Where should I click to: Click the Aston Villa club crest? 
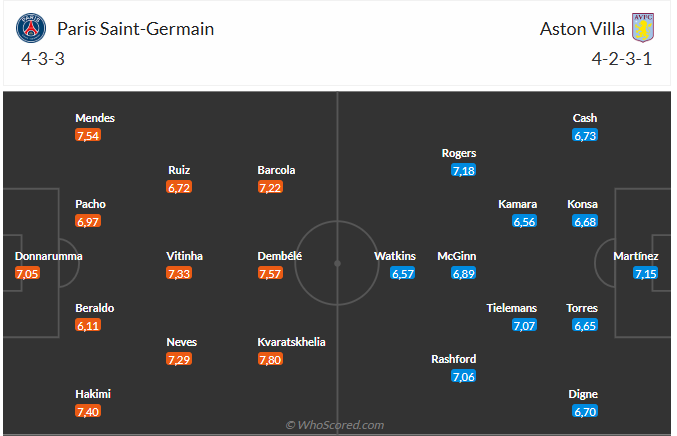click(643, 29)
